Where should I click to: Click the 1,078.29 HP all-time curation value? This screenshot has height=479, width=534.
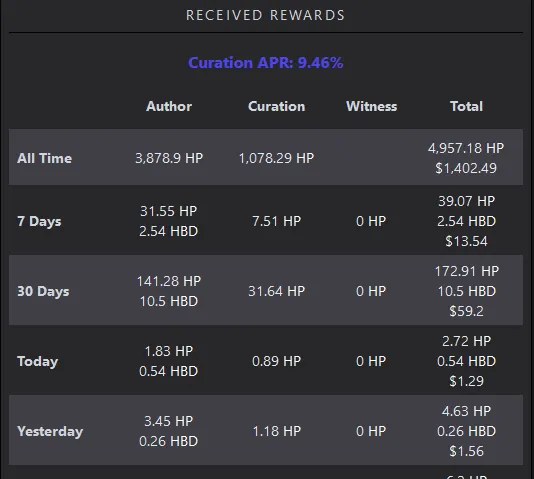pos(277,158)
